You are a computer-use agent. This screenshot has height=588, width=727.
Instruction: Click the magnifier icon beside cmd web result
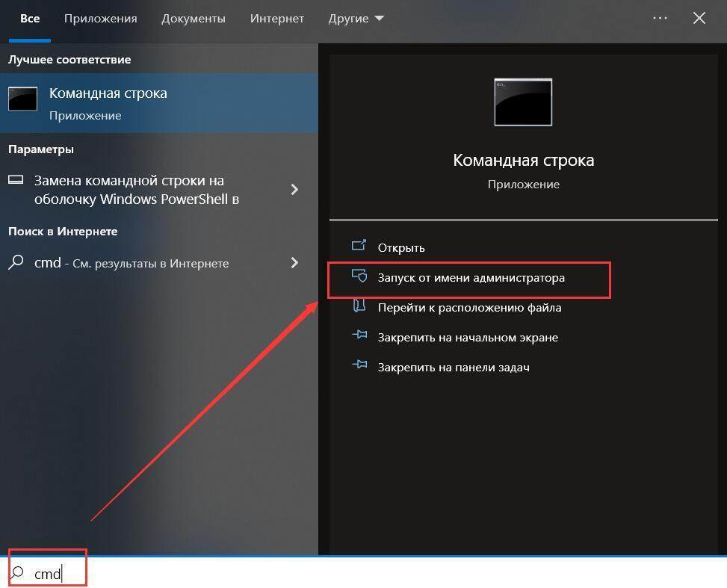coord(16,262)
